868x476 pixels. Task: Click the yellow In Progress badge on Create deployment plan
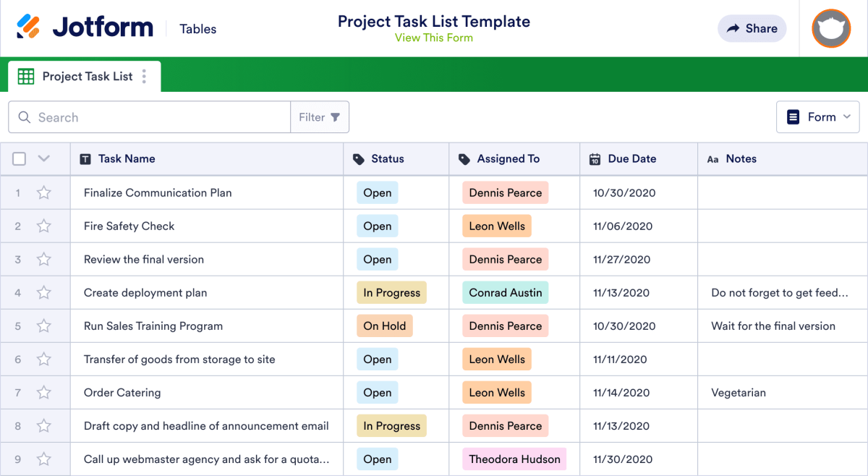[391, 292]
